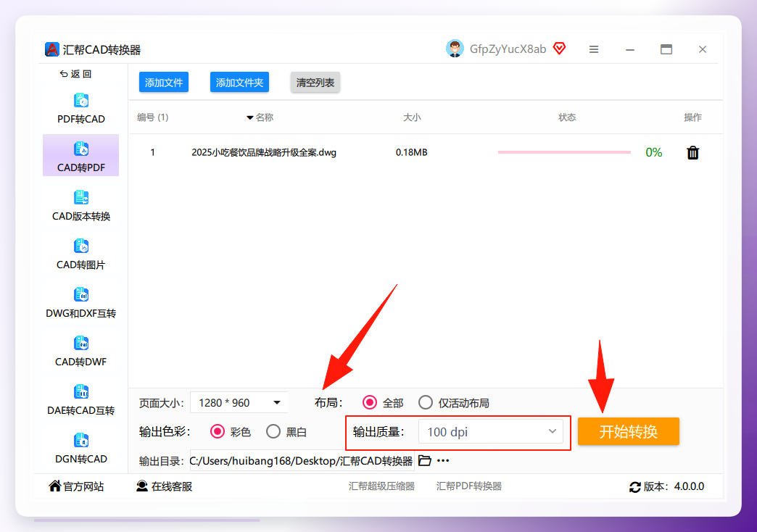Open the PDF转CAD conversion mode
757x532 pixels.
tap(81, 109)
